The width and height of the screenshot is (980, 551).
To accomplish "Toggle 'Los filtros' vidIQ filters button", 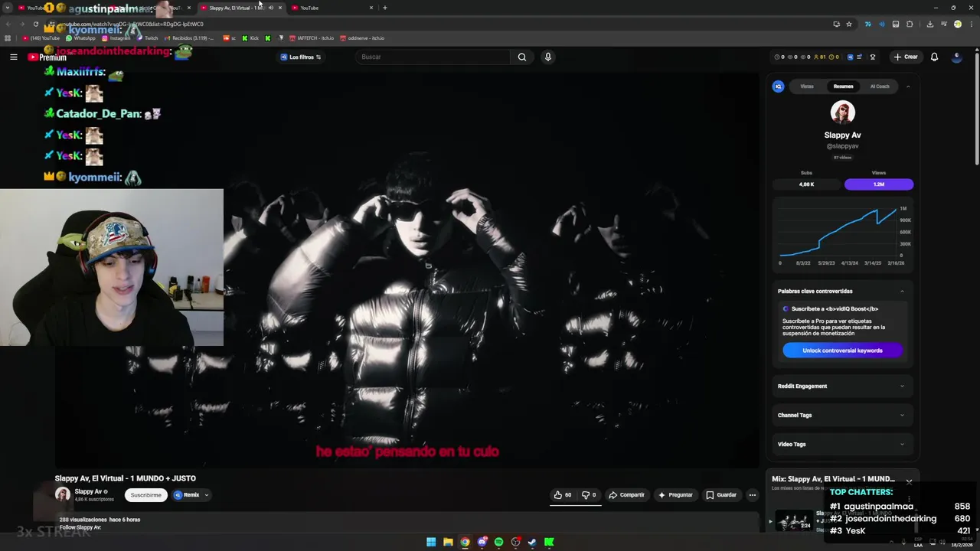I will click(x=301, y=57).
